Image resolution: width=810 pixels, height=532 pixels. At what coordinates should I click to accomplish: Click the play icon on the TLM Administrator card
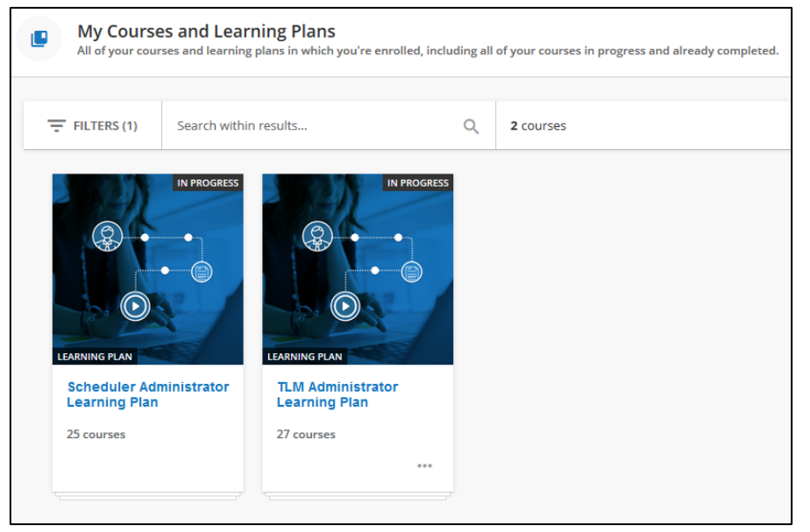pyautogui.click(x=345, y=306)
